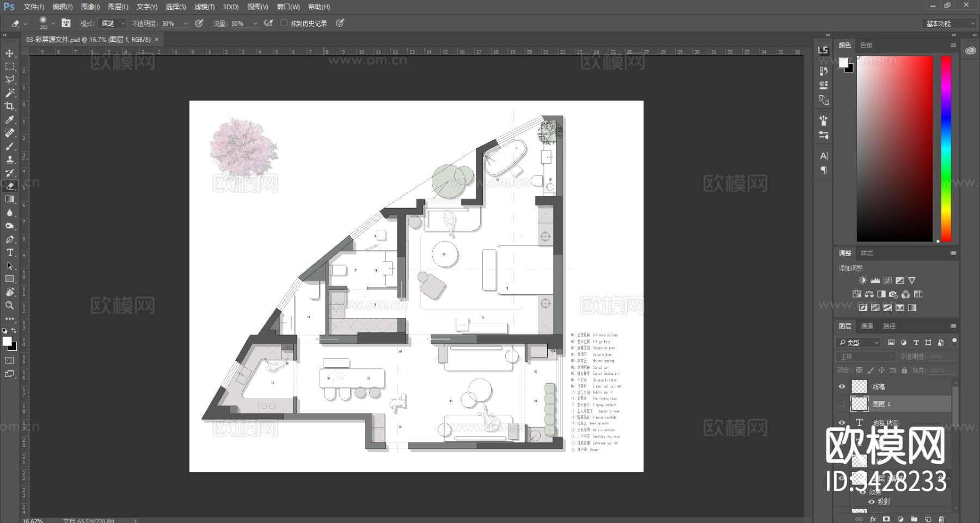Toggle visibility of the 投影 effect

coord(872,502)
